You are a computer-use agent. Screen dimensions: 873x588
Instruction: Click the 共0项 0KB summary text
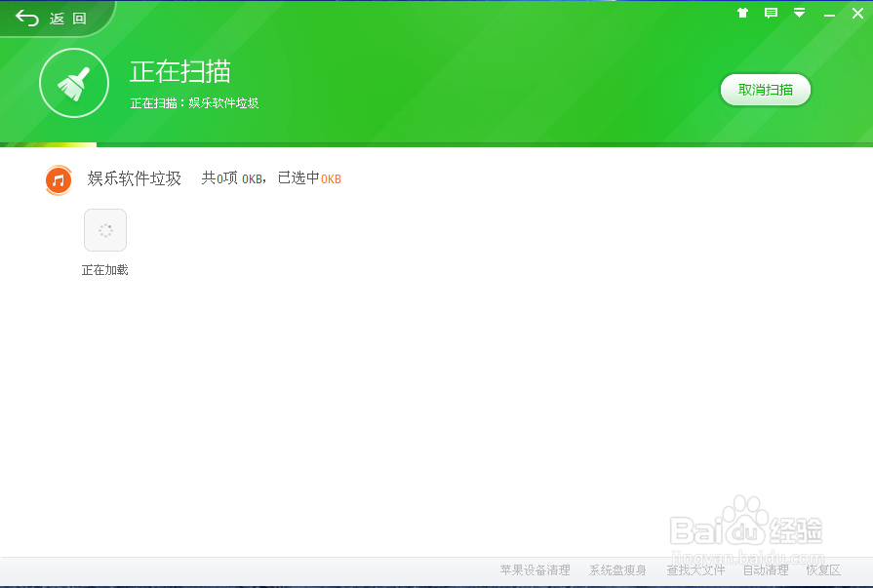232,178
